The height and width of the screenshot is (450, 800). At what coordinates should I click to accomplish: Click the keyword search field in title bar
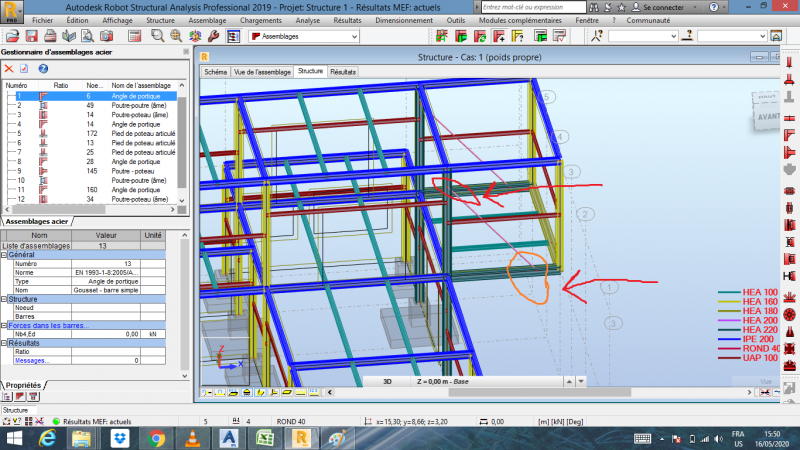534,7
